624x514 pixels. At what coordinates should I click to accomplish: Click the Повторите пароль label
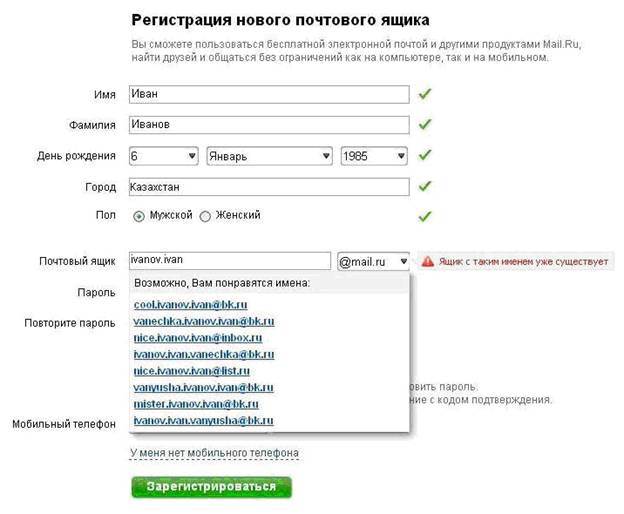coord(70,323)
